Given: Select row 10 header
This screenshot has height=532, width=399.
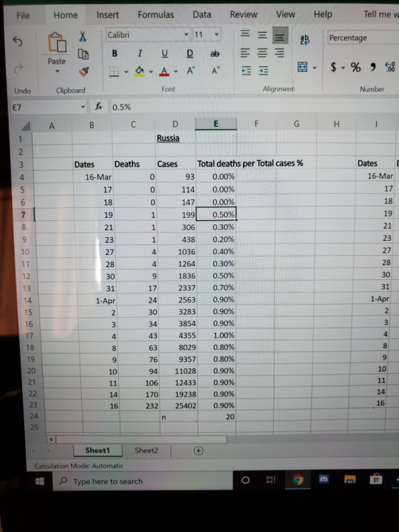Looking at the screenshot, I should [25, 252].
